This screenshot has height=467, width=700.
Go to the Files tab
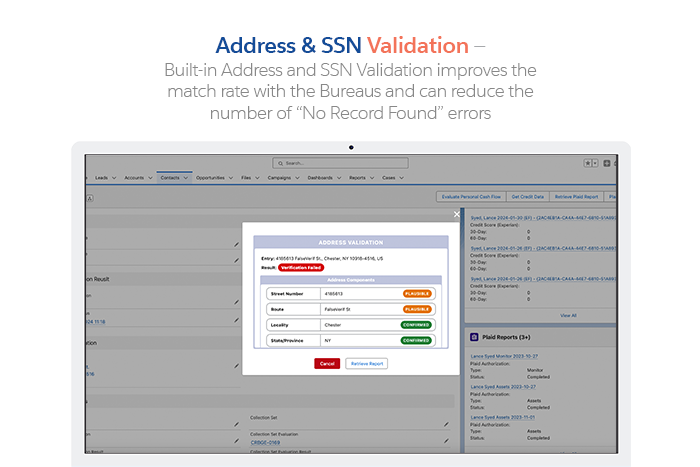pos(246,177)
